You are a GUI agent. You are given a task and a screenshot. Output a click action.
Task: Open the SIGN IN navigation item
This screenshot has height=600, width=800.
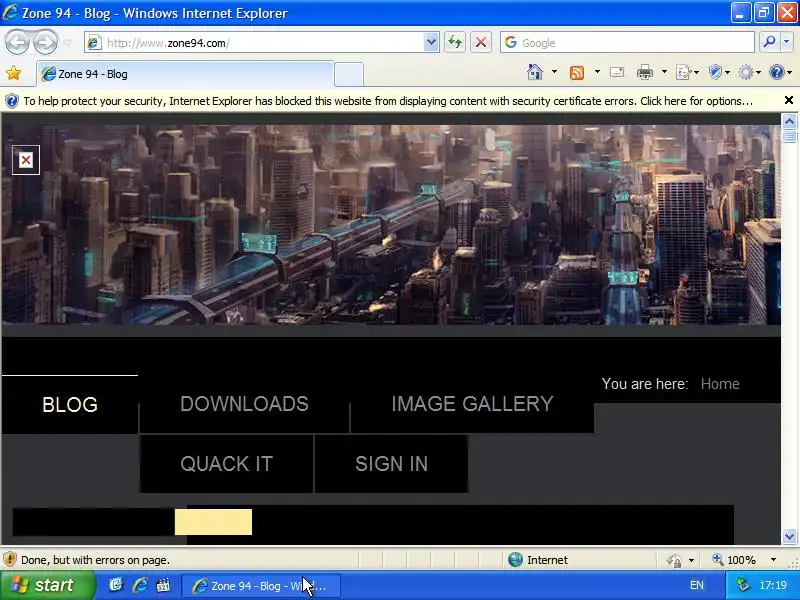pos(391,464)
